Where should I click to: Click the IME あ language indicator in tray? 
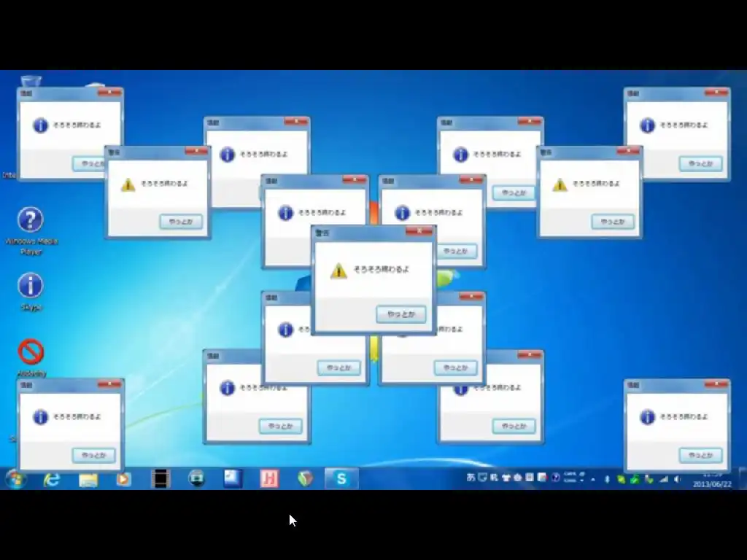tap(471, 477)
